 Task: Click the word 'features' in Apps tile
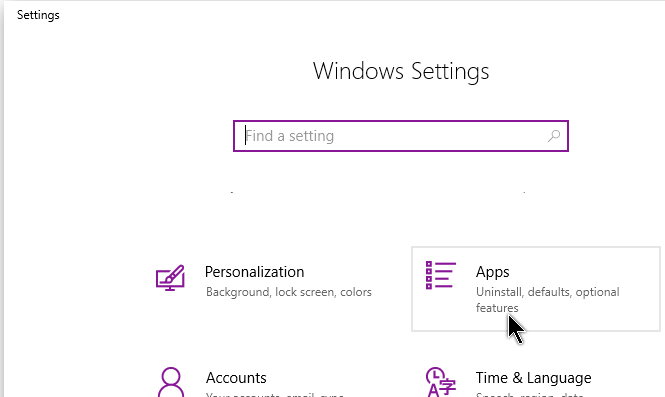tap(497, 308)
